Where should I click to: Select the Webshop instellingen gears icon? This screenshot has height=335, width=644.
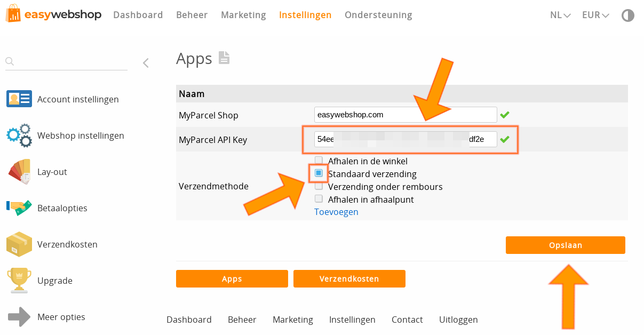coord(19,135)
